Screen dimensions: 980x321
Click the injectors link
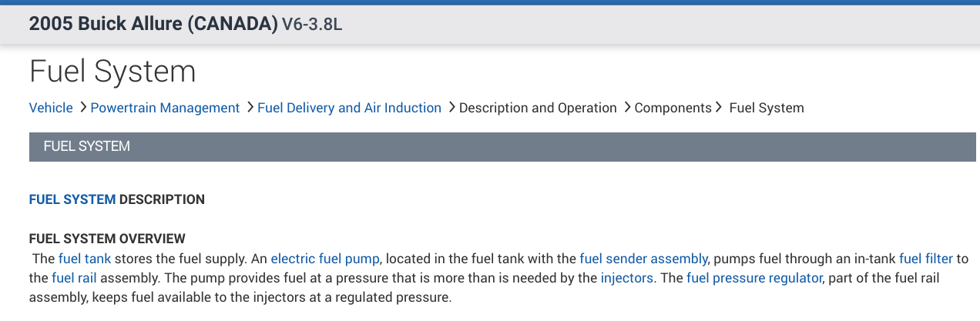coord(626,278)
